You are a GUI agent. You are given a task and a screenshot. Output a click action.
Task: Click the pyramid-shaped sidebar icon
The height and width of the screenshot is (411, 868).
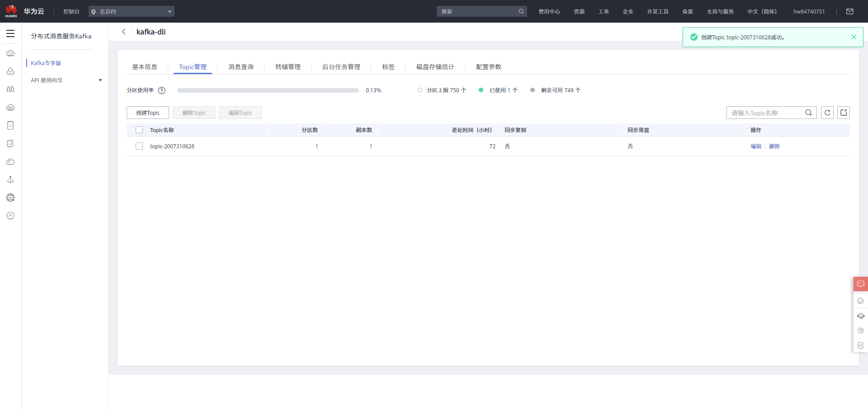pos(10,180)
